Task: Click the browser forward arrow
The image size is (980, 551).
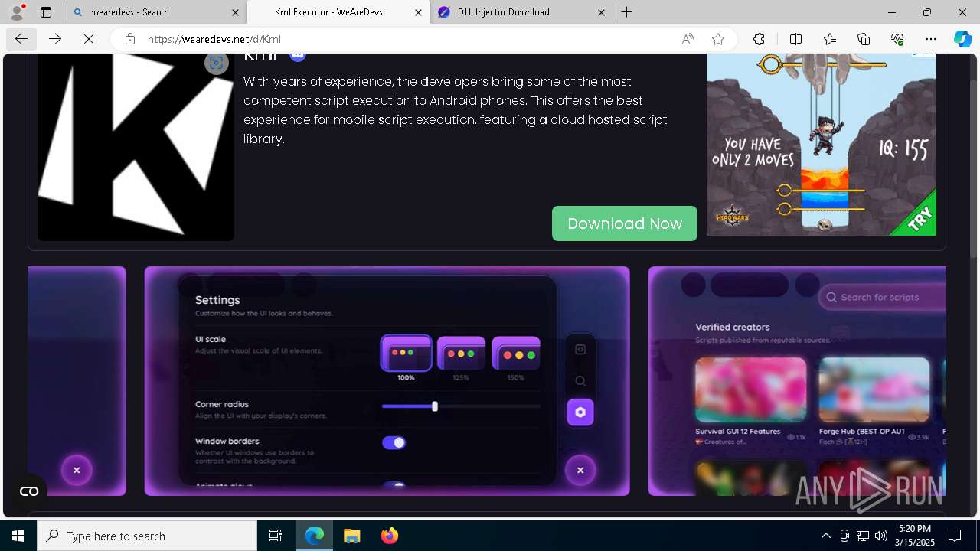Action: (55, 39)
